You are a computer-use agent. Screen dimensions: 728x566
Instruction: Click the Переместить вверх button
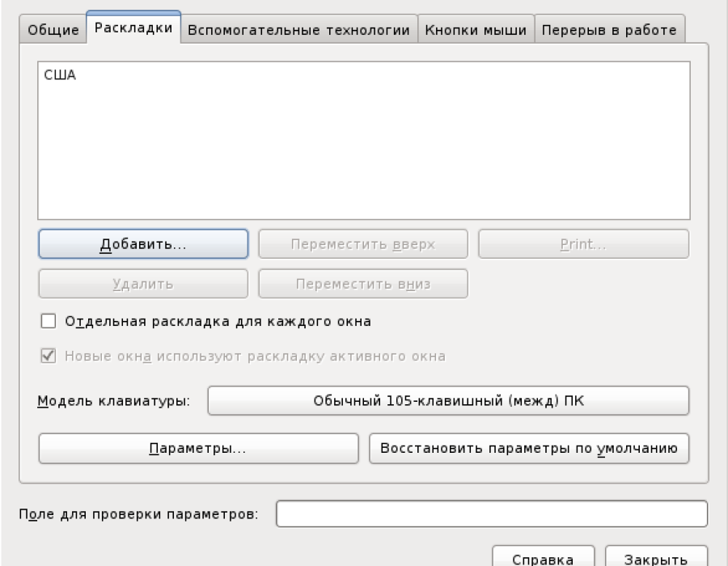pos(363,243)
